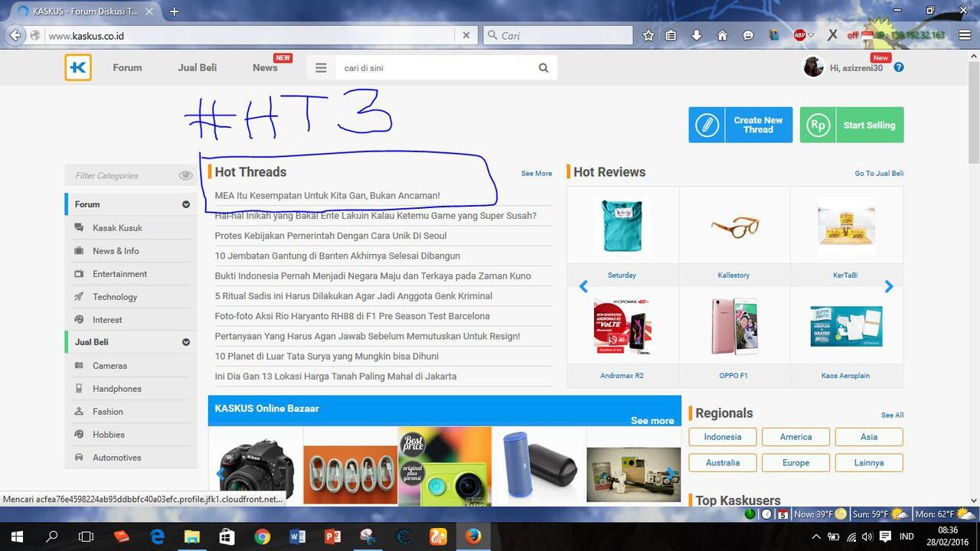Click Create New Thread button
980x551 pixels.
(740, 125)
